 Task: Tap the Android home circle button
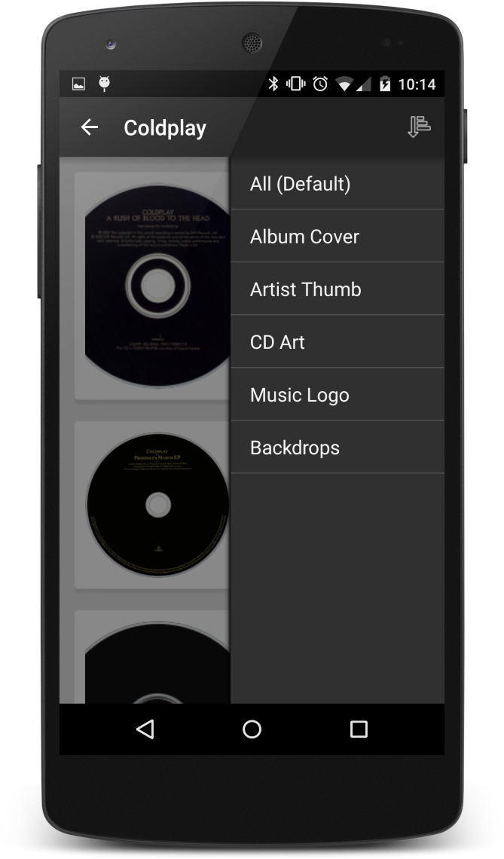[x=252, y=729]
